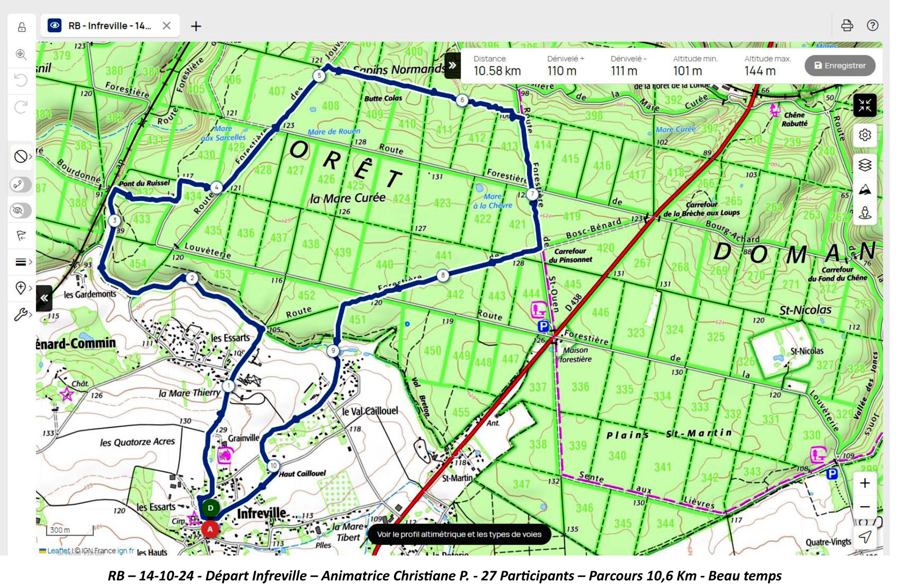Image resolution: width=909 pixels, height=588 pixels.
Task: Click the mountain relief icon
Action: 864,190
